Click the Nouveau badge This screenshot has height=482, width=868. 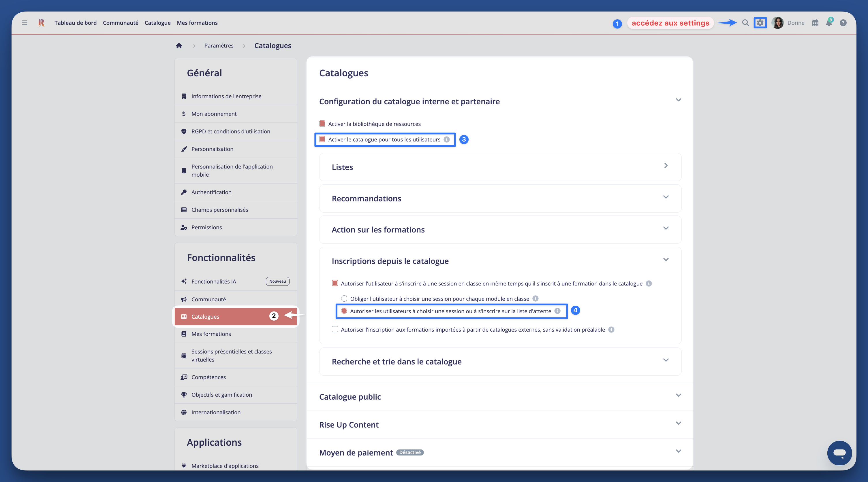(x=277, y=281)
